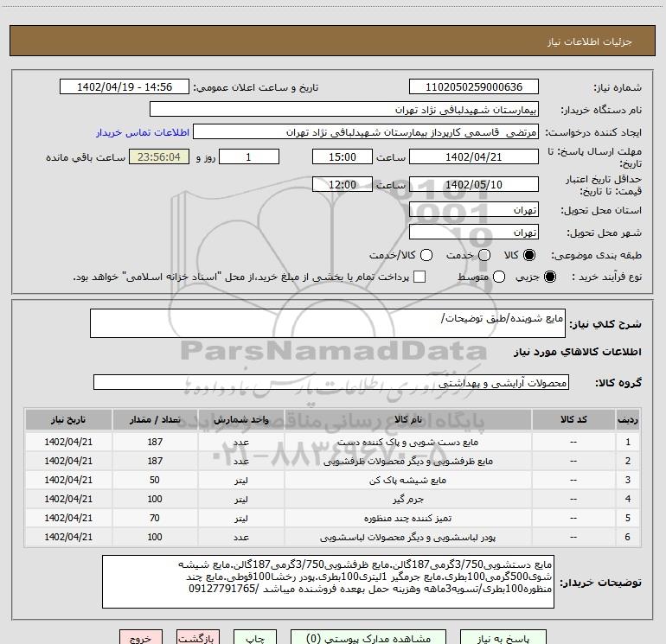Select the کالا radio button
The height and width of the screenshot is (644, 666).
529,255
